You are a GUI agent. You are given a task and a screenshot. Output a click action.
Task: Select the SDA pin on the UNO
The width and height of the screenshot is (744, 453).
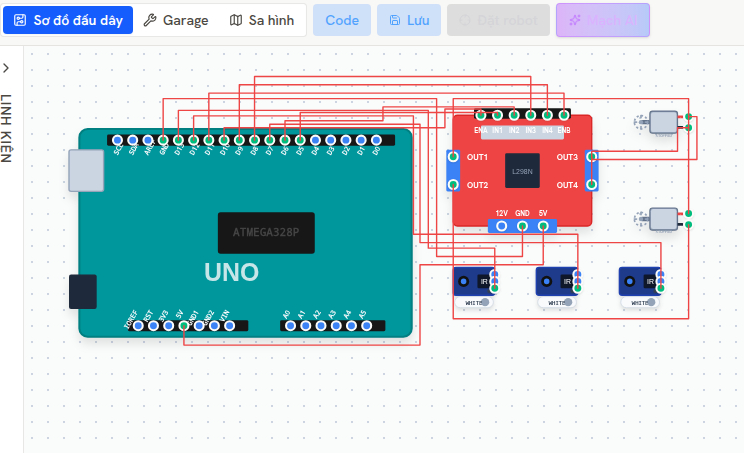pos(133,140)
